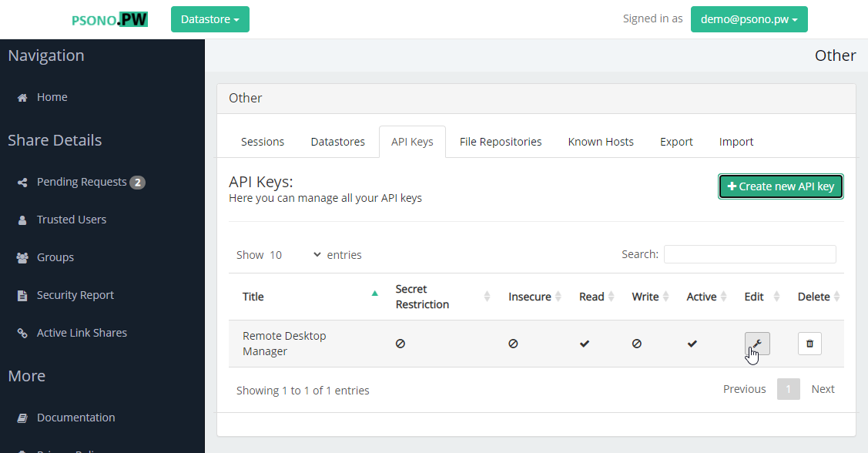
Task: Click the Documentation book icon
Action: pyautogui.click(x=22, y=418)
